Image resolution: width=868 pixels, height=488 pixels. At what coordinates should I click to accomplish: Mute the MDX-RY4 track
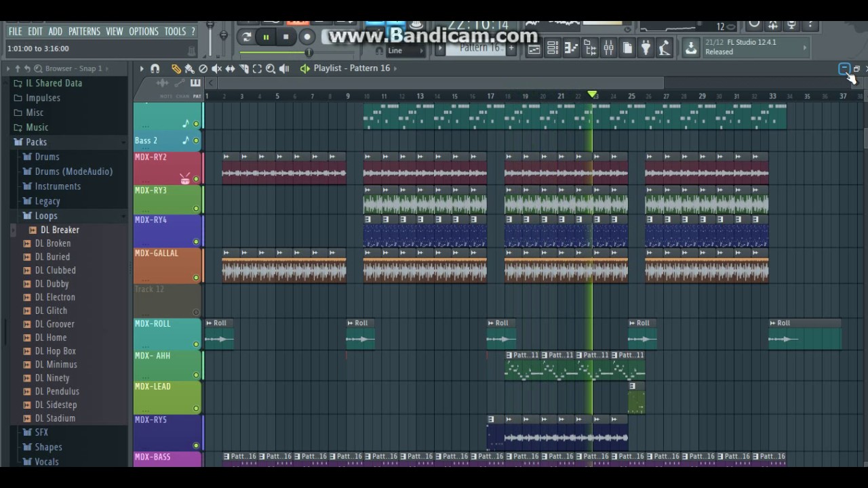[197, 242]
